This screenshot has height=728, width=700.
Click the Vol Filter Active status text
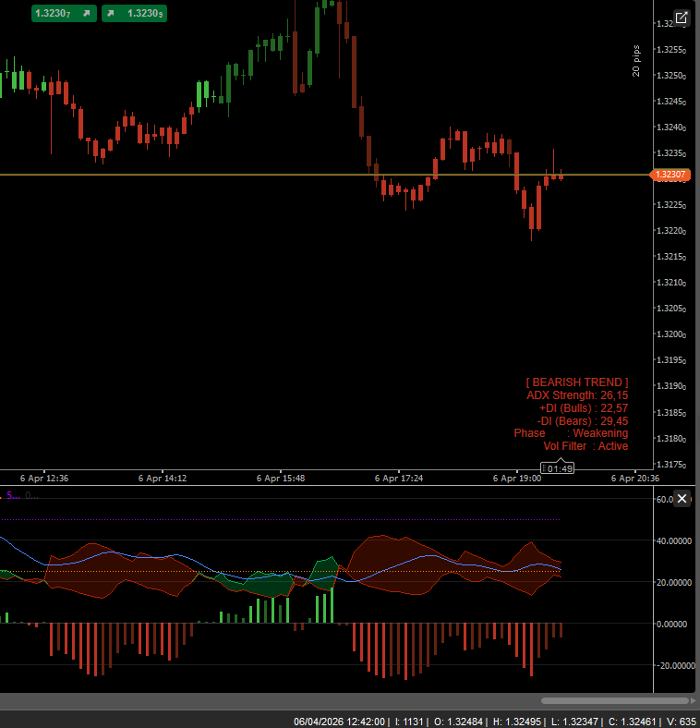click(585, 446)
